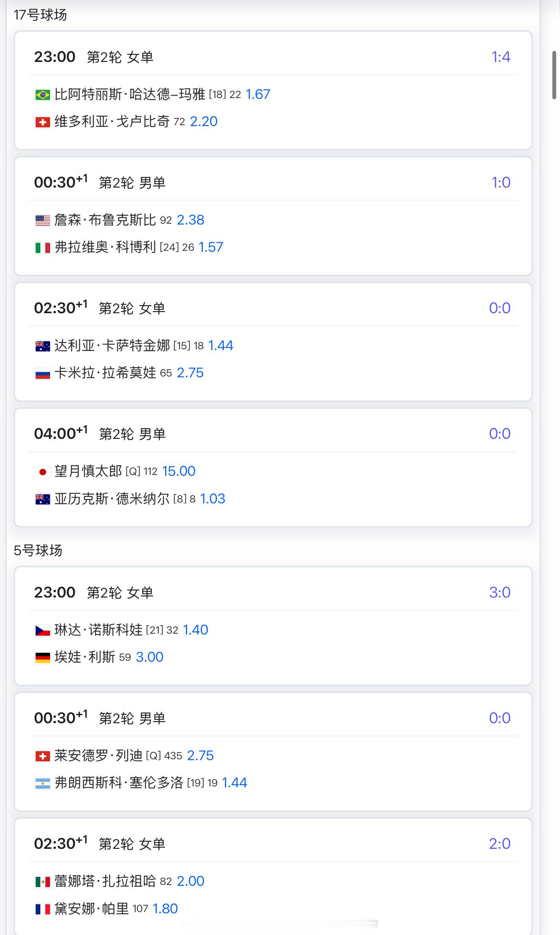Open player 达利亚·卡萨特金娜

point(112,345)
